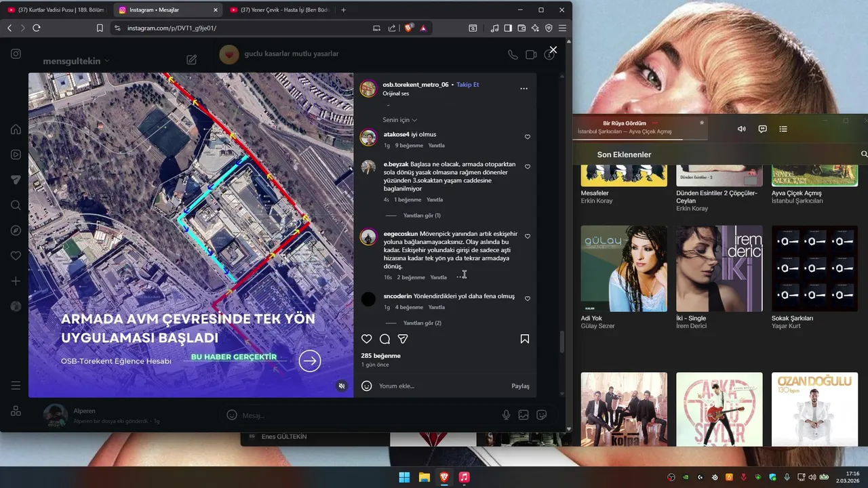The image size is (868, 488).
Task: Open emoji picker in comment box
Action: click(367, 386)
